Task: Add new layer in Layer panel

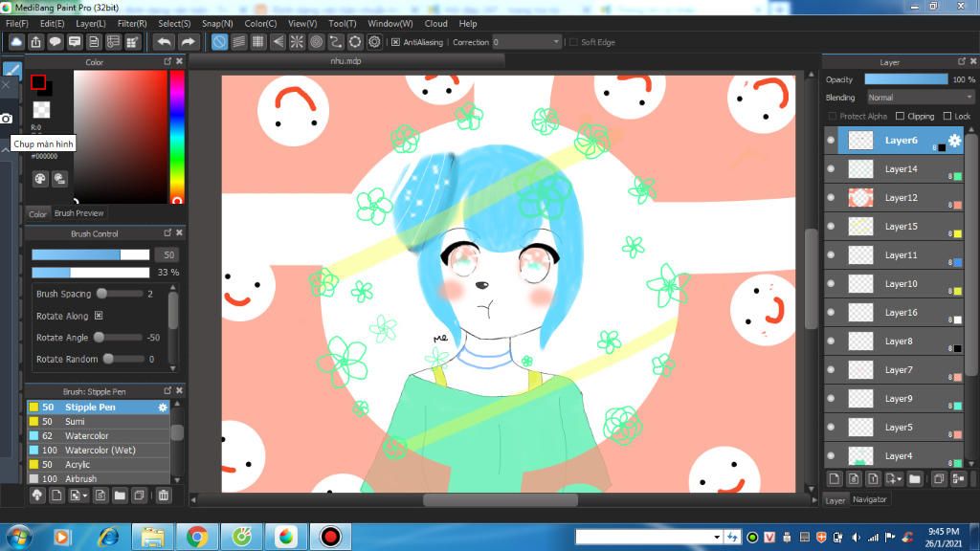Action: [835, 479]
